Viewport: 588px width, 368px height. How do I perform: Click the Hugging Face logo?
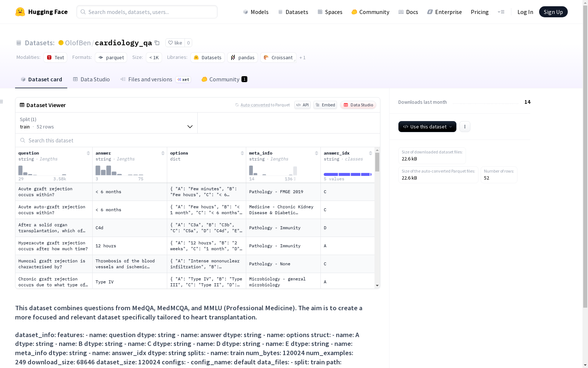click(42, 12)
